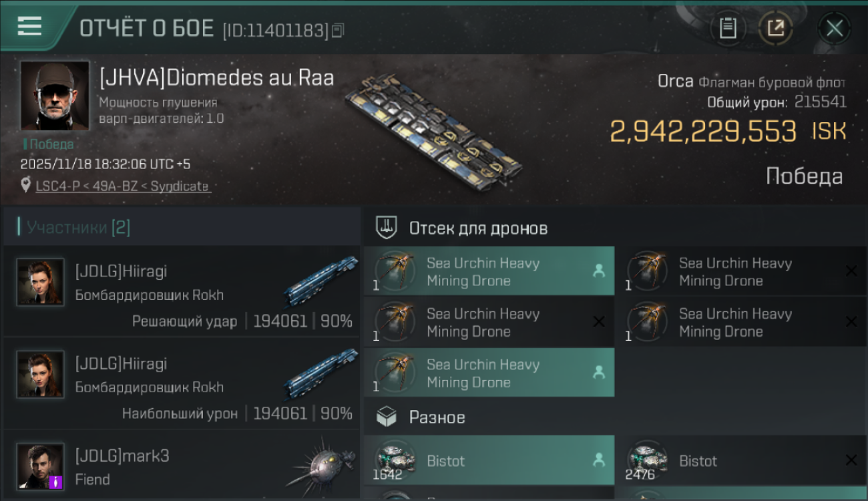Click the Bistot 1642 item
Image resolution: width=868 pixels, height=501 pixels.
(489, 460)
